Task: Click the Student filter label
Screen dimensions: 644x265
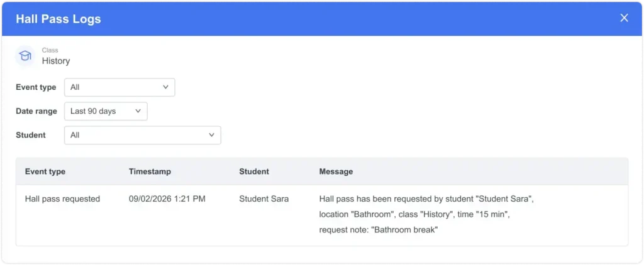Action: (x=31, y=135)
